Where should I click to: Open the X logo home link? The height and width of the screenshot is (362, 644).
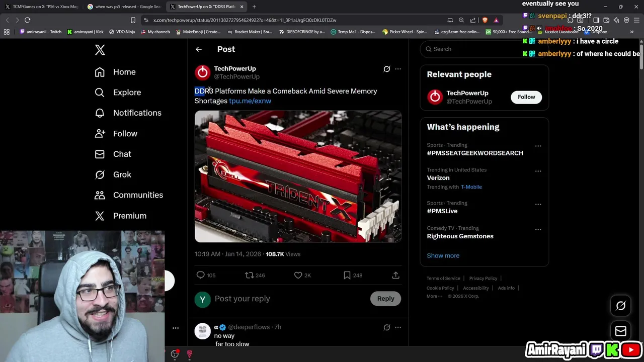pyautogui.click(x=100, y=49)
